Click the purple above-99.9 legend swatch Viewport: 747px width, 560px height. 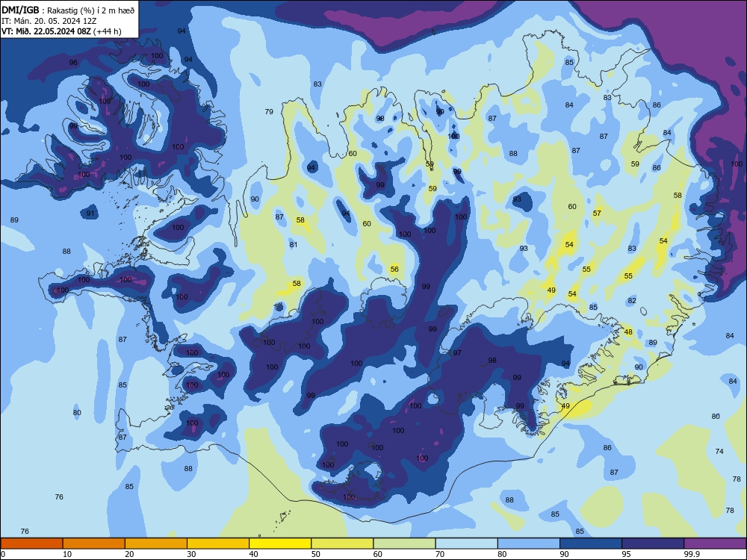(x=715, y=544)
